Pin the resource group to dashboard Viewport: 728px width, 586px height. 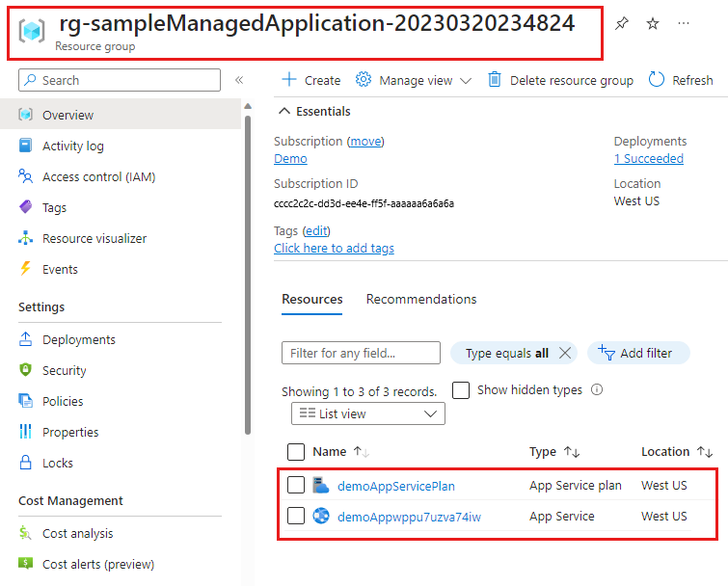[x=622, y=24]
